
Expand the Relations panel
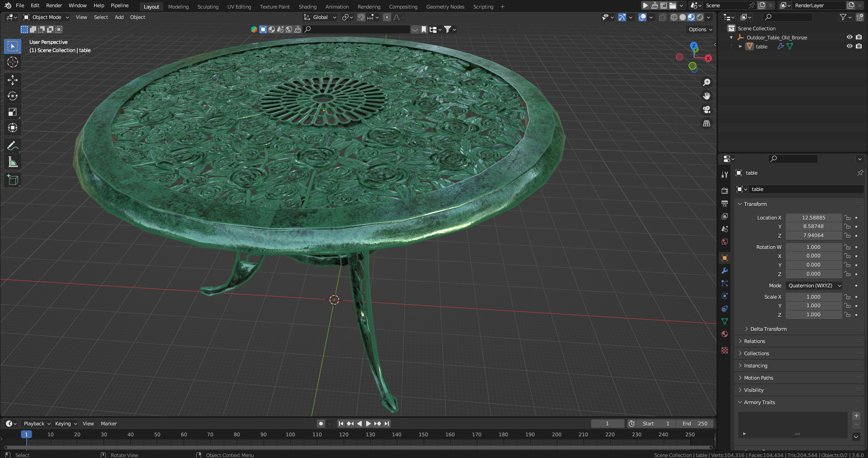755,341
